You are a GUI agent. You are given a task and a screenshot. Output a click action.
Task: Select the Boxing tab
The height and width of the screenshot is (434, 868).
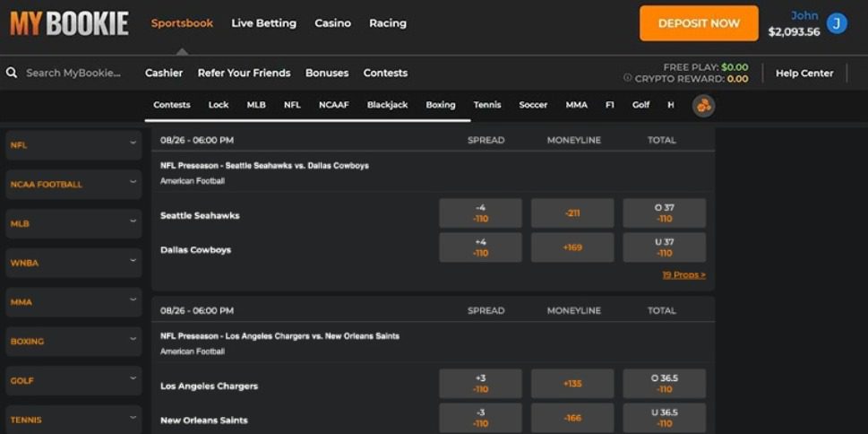(x=441, y=105)
